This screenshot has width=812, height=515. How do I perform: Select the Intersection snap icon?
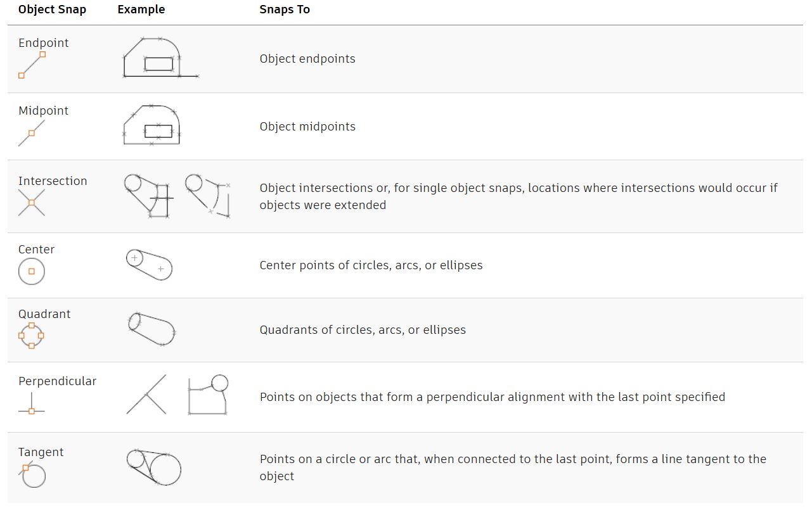coord(32,203)
